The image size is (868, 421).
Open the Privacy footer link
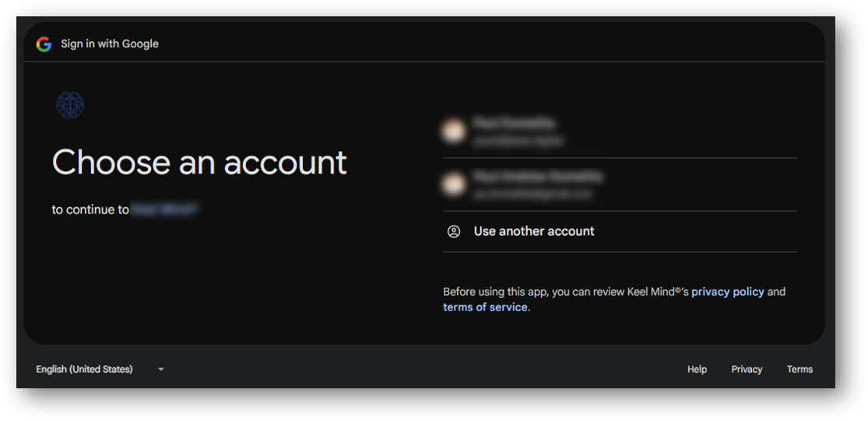click(747, 369)
